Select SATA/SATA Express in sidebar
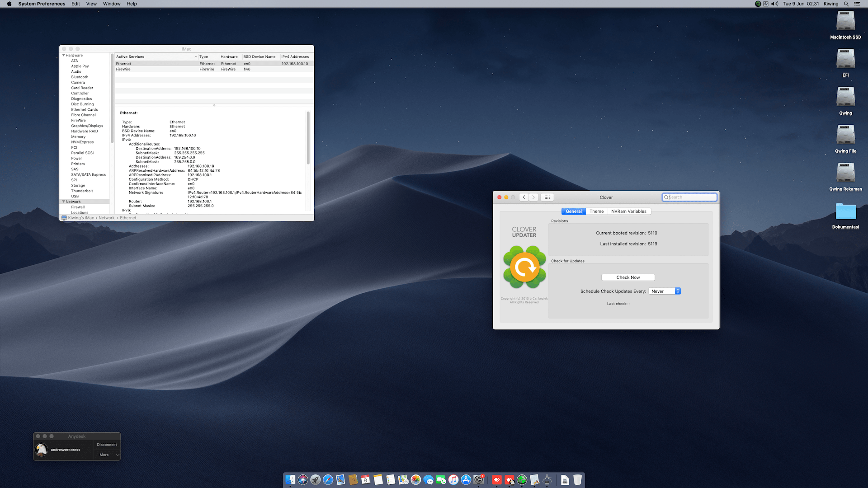The width and height of the screenshot is (868, 488). click(x=88, y=174)
